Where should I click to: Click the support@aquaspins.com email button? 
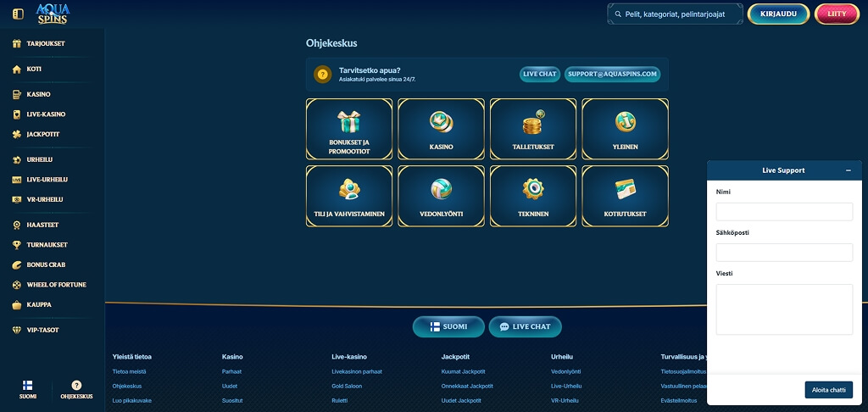[612, 75]
